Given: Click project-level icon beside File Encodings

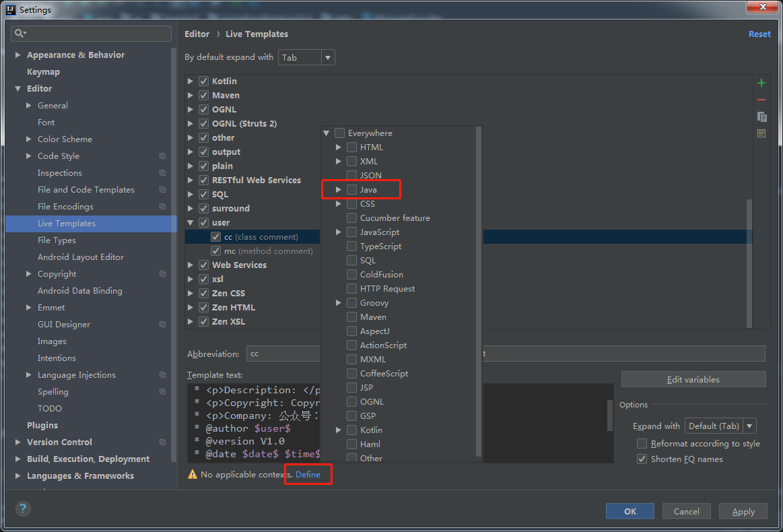Looking at the screenshot, I should point(162,207).
